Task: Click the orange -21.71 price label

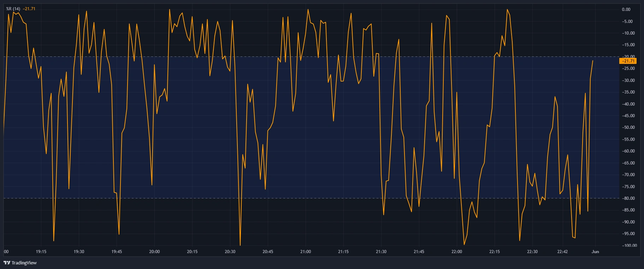Action: coord(628,61)
